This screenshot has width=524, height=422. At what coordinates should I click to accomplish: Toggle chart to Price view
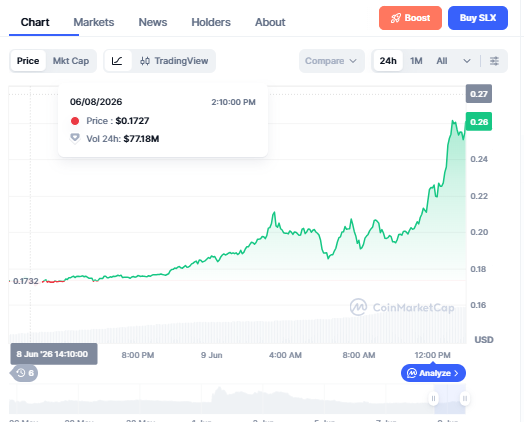(28, 61)
